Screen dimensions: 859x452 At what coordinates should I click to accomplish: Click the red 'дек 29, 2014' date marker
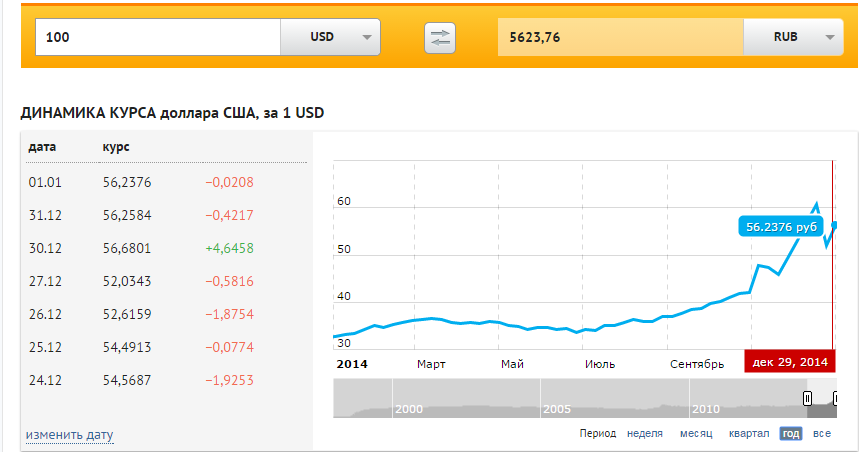point(790,362)
